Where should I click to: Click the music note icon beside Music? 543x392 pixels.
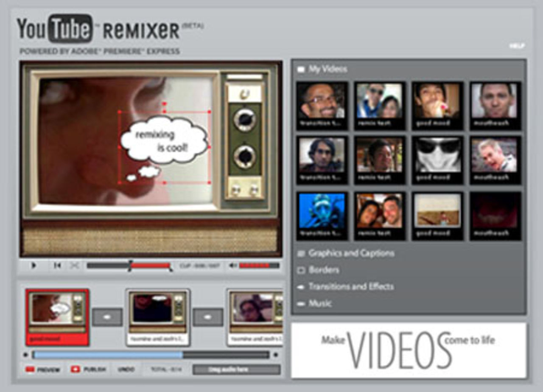(302, 303)
